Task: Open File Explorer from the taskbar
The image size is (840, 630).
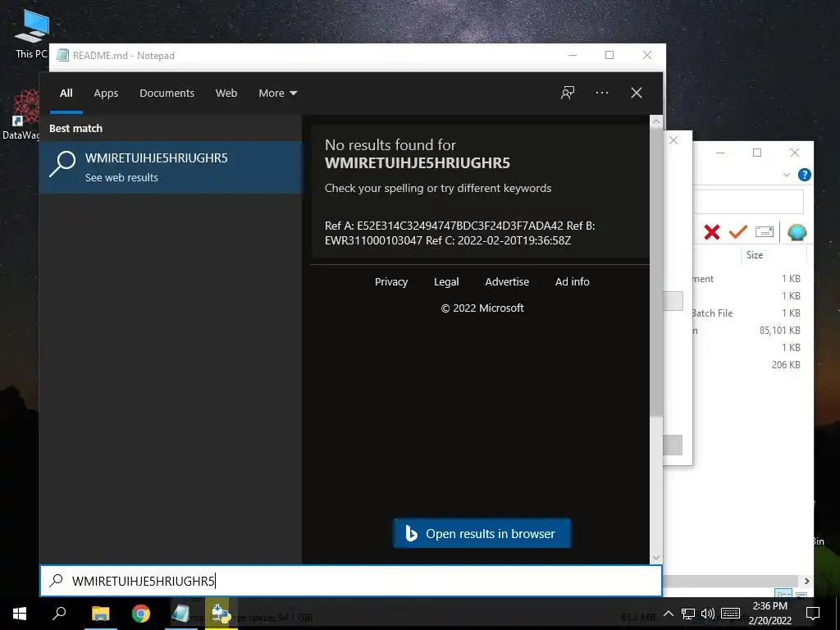Action: coord(100,614)
